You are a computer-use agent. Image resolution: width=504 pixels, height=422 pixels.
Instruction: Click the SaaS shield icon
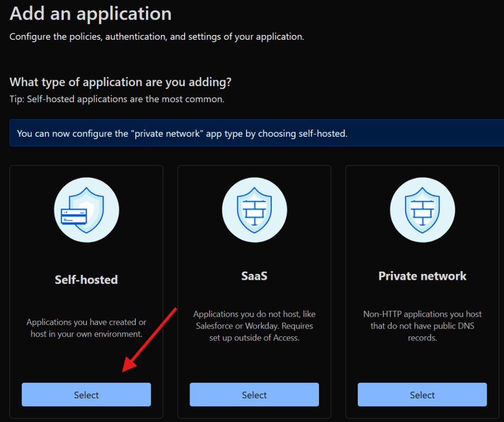coord(254,210)
